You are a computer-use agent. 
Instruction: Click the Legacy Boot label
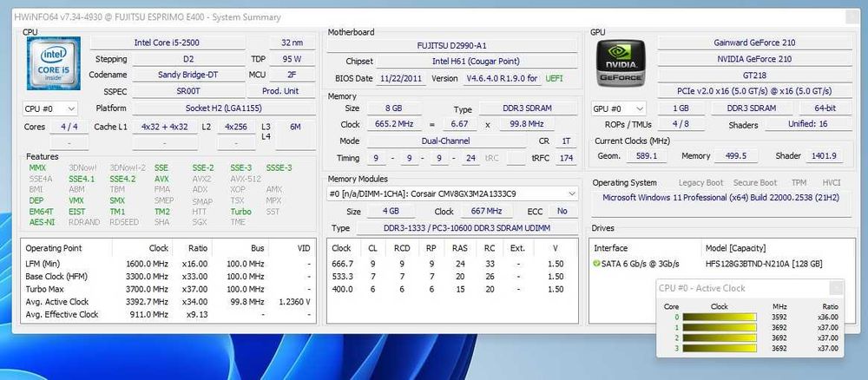pos(700,182)
